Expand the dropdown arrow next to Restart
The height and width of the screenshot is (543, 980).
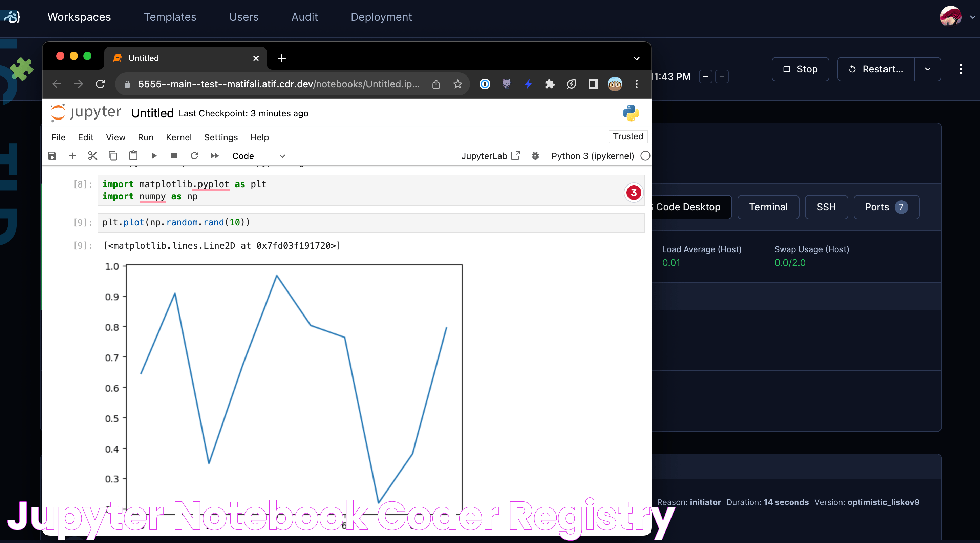[928, 69]
